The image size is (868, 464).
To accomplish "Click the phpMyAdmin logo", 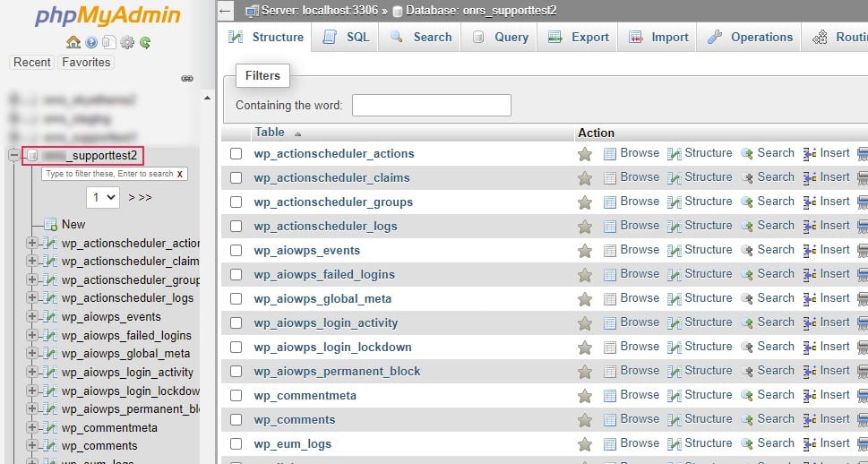I will 108,17.
